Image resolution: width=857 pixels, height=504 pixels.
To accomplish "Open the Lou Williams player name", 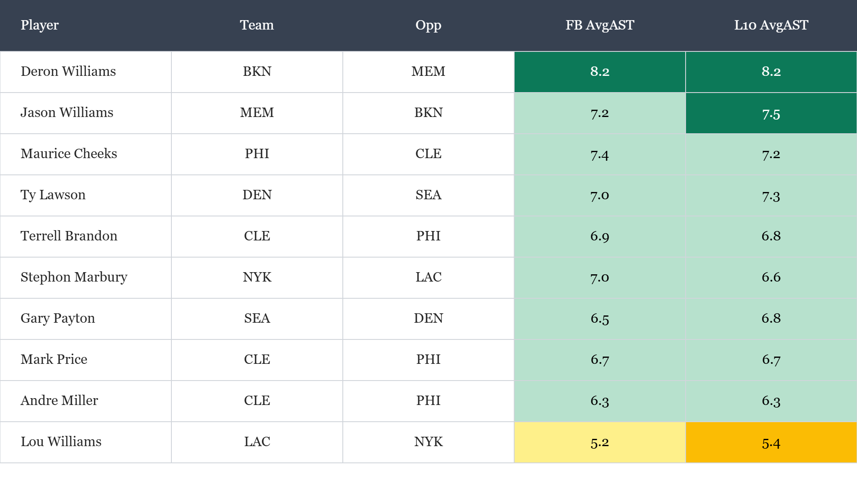I will [x=61, y=442].
